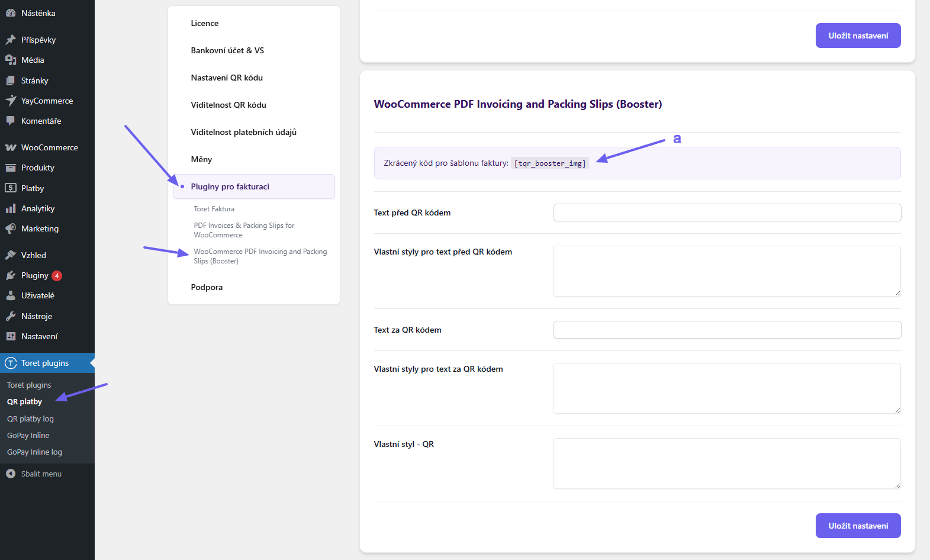
Task: Jump to Toret Faktura subsection
Action: tap(214, 209)
